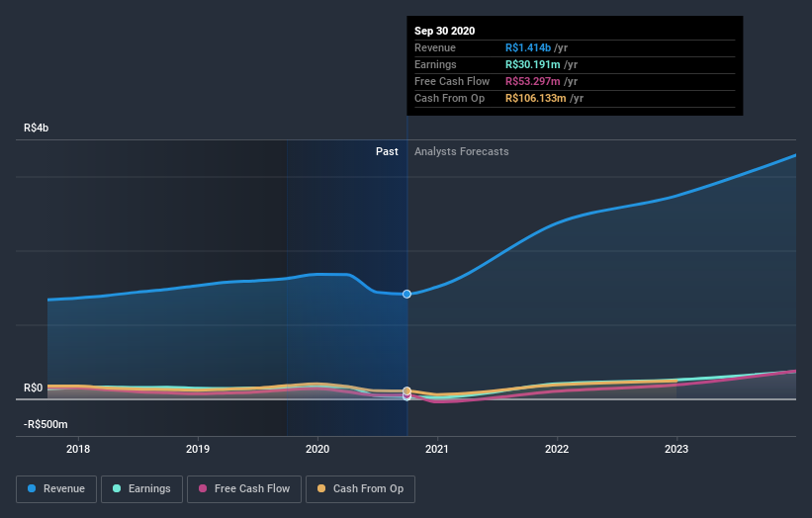The height and width of the screenshot is (518, 812).
Task: Click the 2018 x-axis label
Action: pos(78,449)
